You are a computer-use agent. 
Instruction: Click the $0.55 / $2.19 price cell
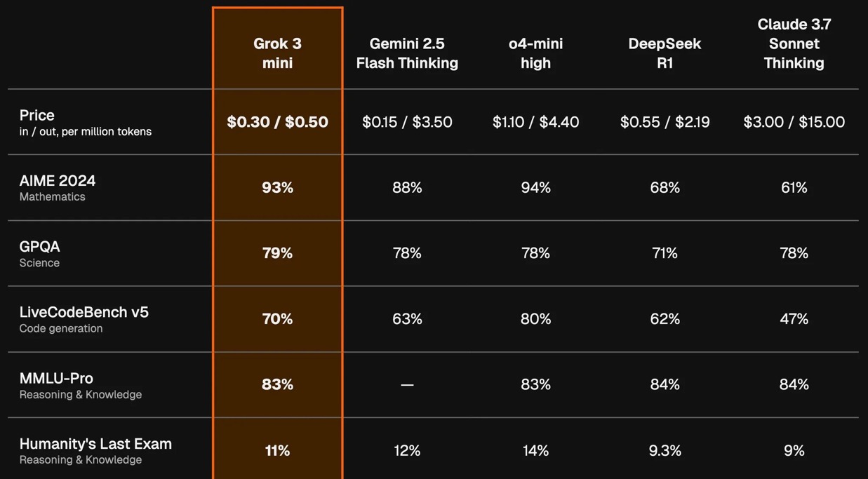click(665, 122)
